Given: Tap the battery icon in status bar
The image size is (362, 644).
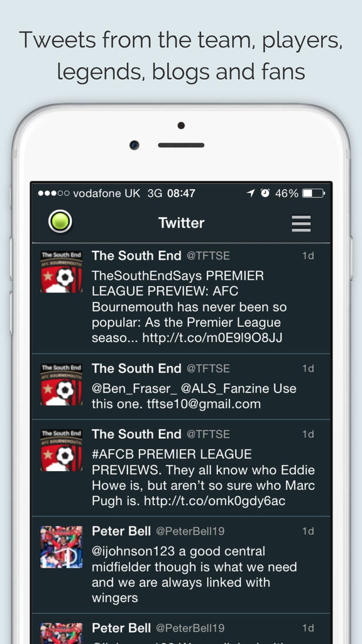Looking at the screenshot, I should click(313, 193).
